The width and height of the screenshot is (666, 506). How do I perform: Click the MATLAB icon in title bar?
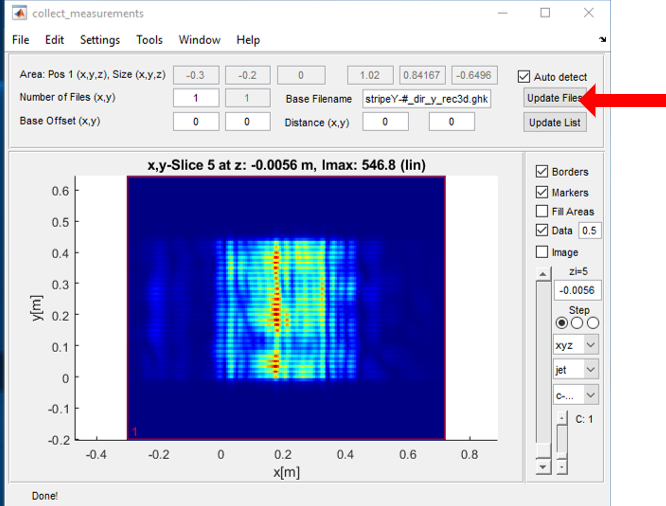[19, 13]
